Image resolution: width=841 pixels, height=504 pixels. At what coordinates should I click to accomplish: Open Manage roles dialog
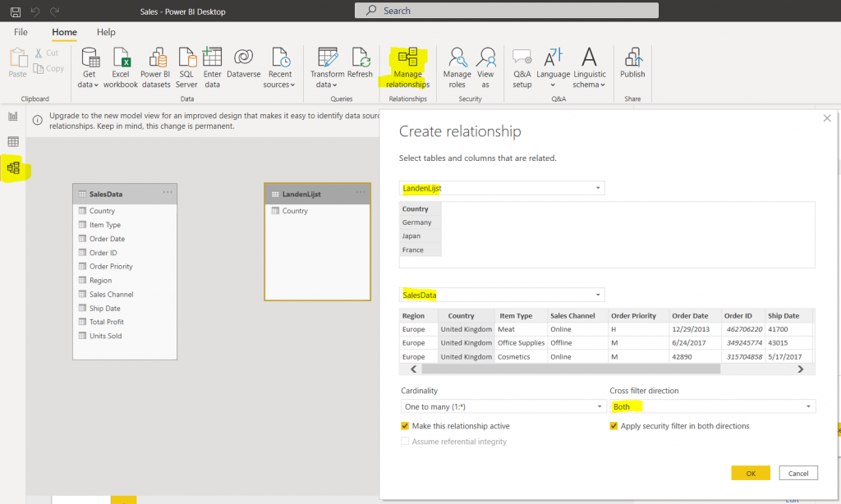457,67
